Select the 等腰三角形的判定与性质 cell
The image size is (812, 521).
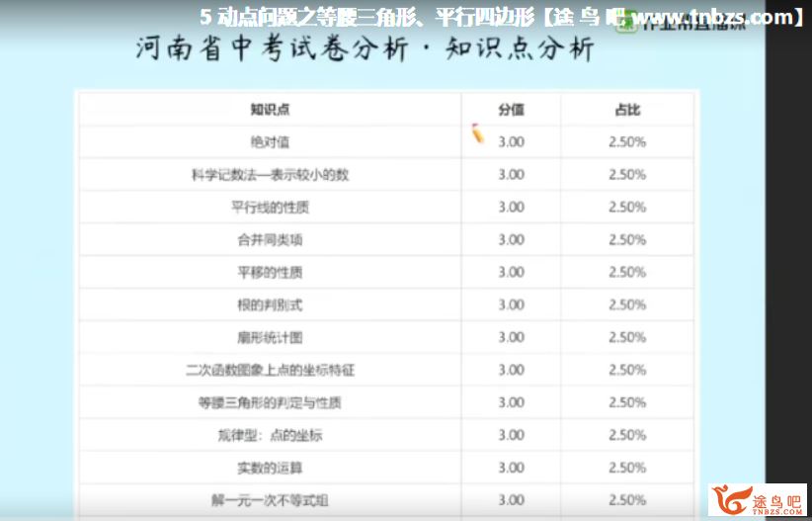[270, 402]
